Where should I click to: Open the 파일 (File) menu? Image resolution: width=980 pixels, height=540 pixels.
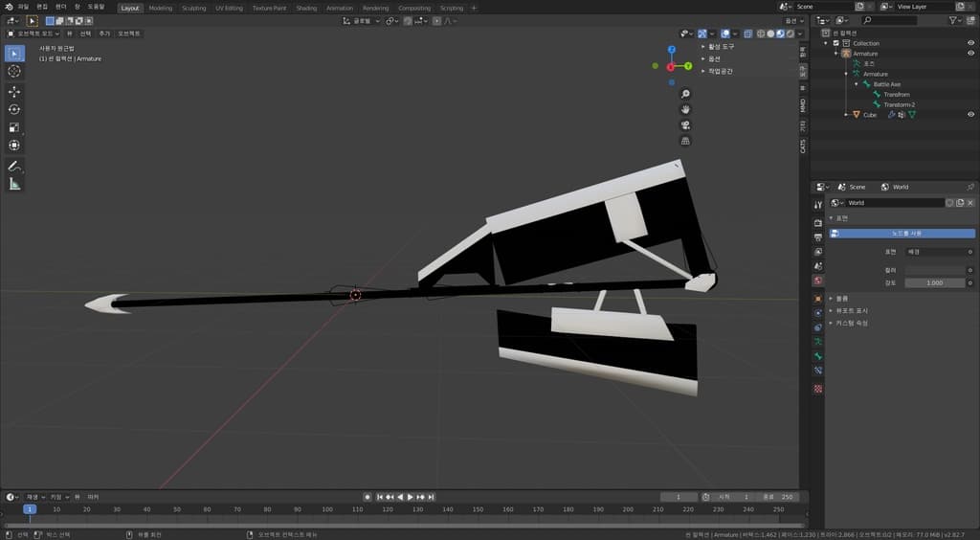[x=23, y=7]
